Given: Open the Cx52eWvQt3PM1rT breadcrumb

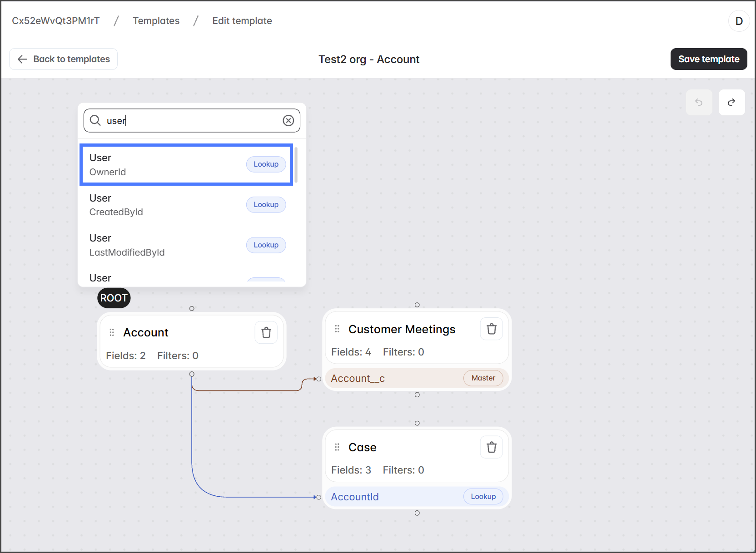Looking at the screenshot, I should coord(55,21).
